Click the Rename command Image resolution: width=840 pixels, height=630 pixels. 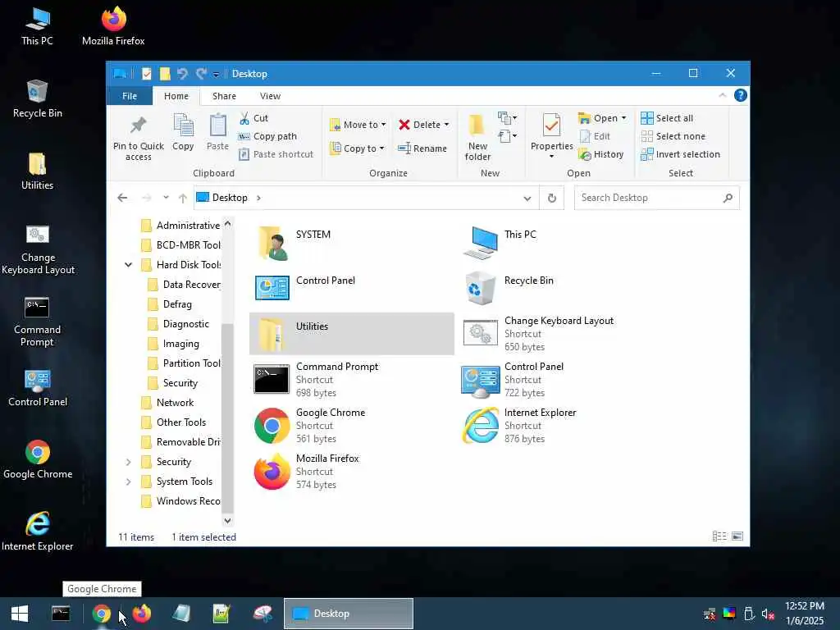[422, 148]
